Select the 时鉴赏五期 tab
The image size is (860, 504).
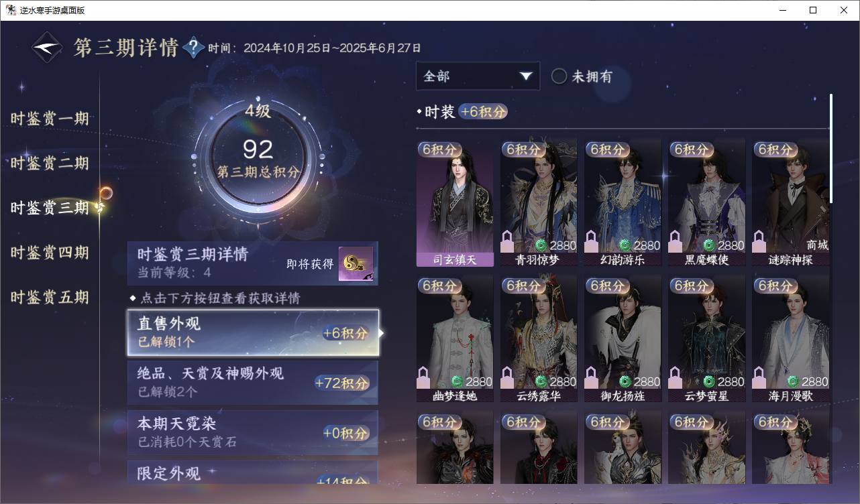[x=50, y=297]
